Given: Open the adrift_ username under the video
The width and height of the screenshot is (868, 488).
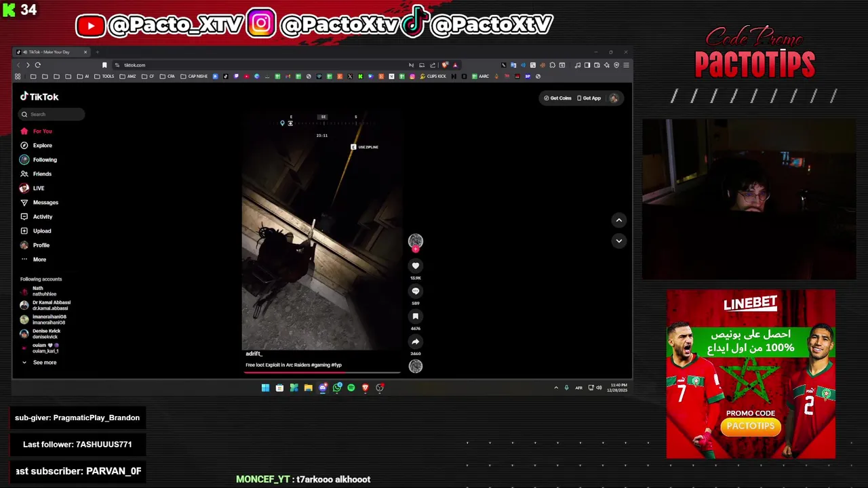Looking at the screenshot, I should pos(254,354).
